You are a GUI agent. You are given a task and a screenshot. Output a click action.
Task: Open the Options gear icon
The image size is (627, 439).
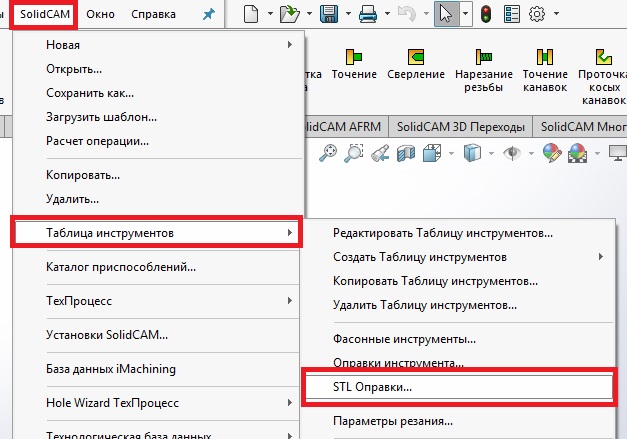click(537, 14)
